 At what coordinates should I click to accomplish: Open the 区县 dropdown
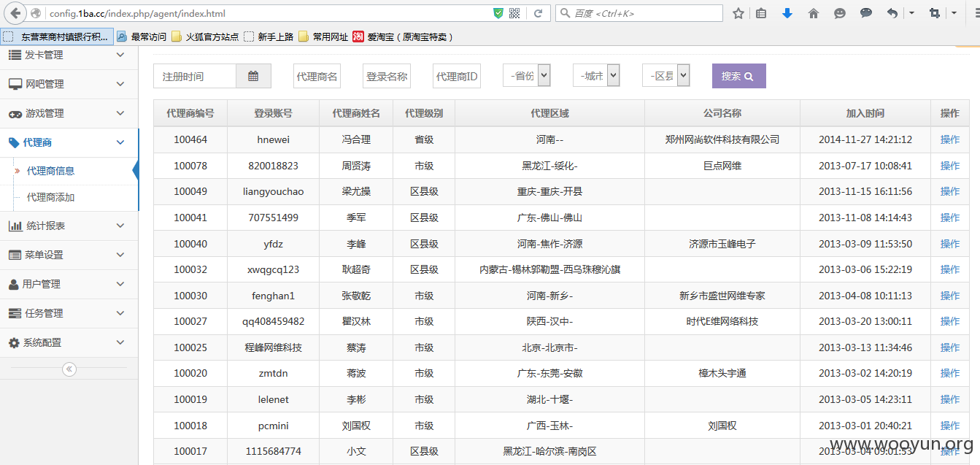pos(665,75)
